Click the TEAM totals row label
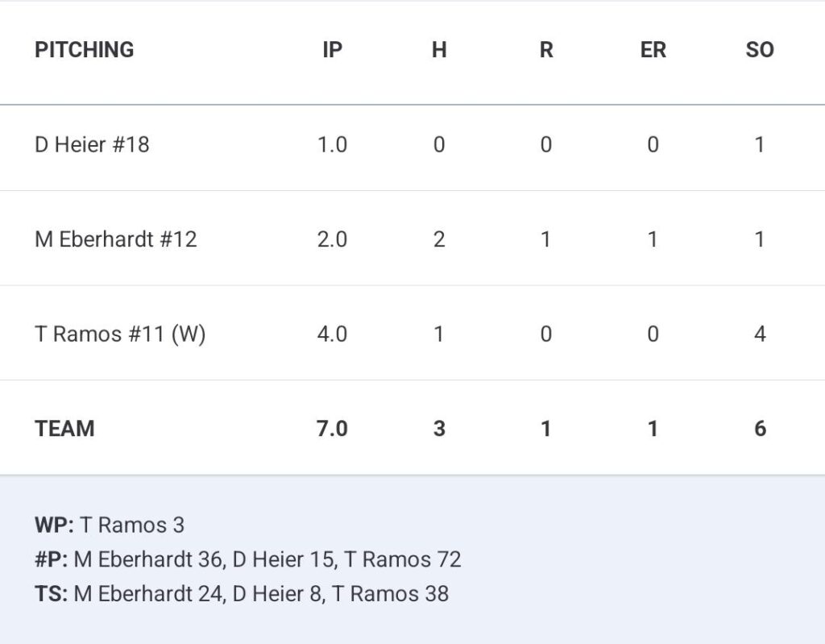This screenshot has height=644, width=825. tap(64, 429)
